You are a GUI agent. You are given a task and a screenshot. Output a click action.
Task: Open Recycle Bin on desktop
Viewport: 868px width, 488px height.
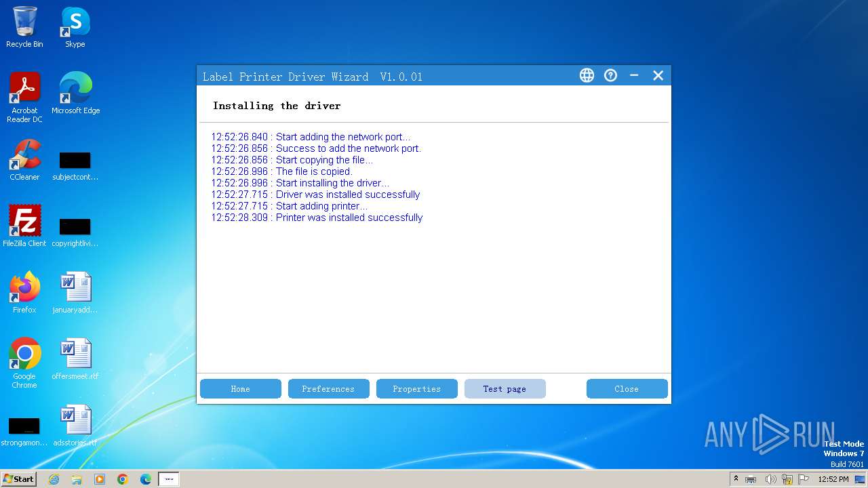point(24,27)
